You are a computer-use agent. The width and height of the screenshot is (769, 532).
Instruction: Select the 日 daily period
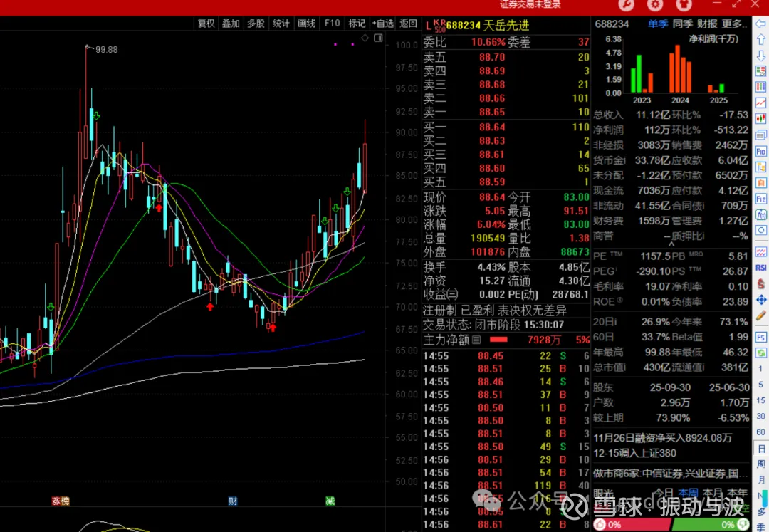(760, 449)
